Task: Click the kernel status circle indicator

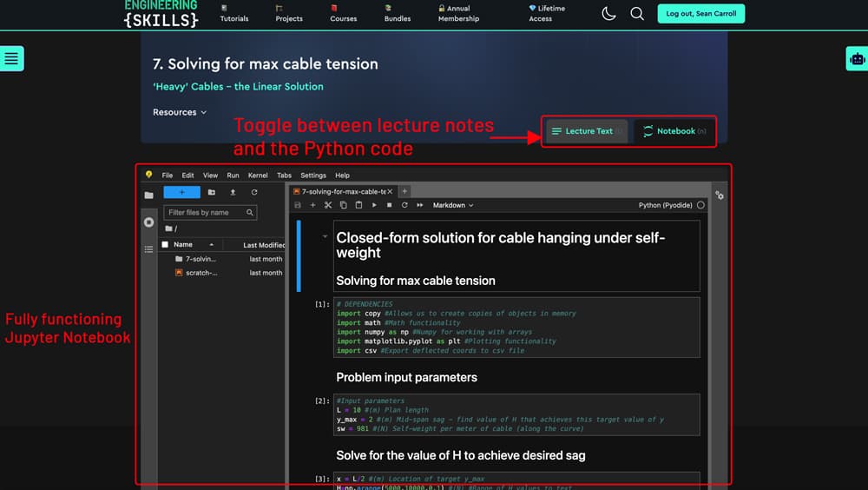Action: pyautogui.click(x=700, y=205)
